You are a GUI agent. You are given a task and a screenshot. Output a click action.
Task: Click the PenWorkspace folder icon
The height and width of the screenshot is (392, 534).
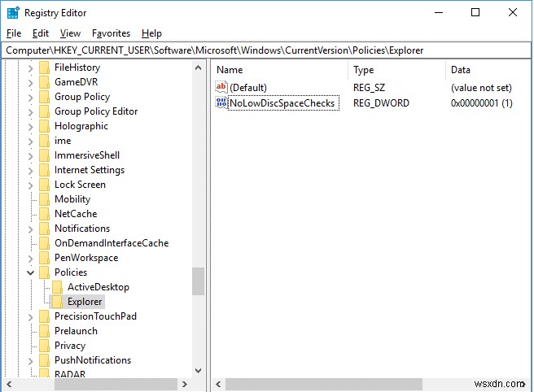click(x=44, y=258)
